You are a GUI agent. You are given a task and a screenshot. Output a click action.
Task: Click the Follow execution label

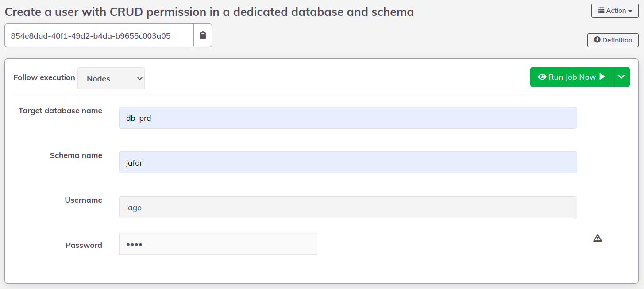tap(44, 77)
